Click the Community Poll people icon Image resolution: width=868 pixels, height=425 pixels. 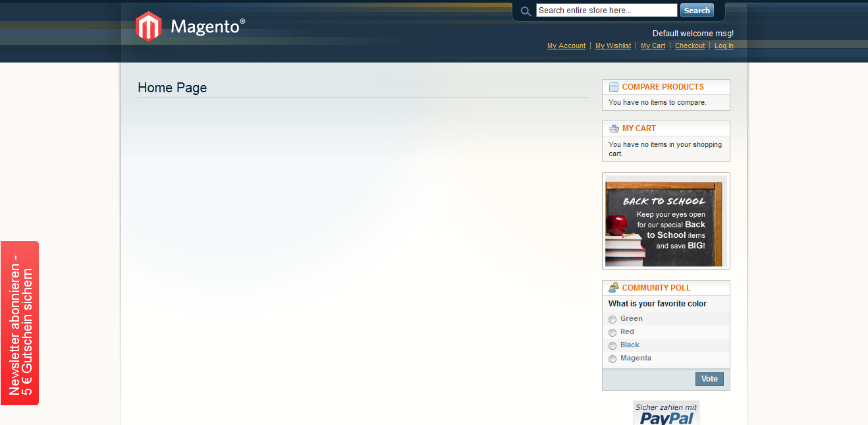click(x=614, y=288)
